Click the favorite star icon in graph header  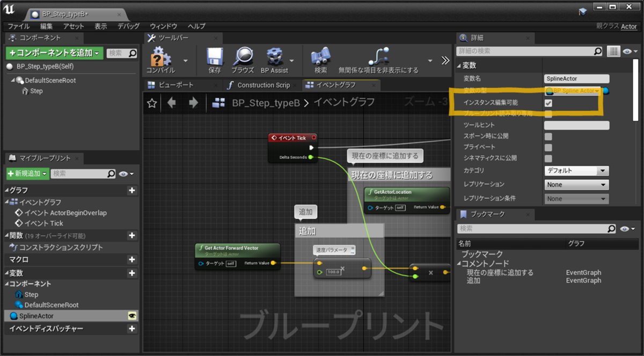coord(152,104)
